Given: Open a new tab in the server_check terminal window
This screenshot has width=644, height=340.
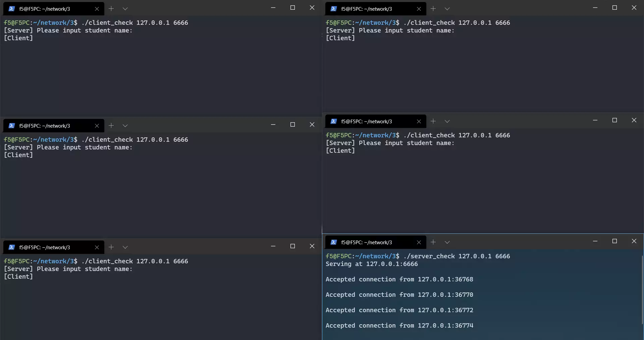Looking at the screenshot, I should tap(433, 242).
